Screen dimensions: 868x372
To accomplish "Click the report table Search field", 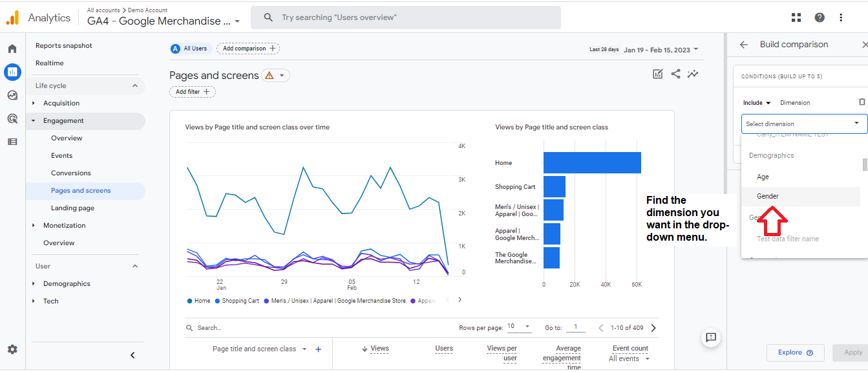I will pos(317,328).
